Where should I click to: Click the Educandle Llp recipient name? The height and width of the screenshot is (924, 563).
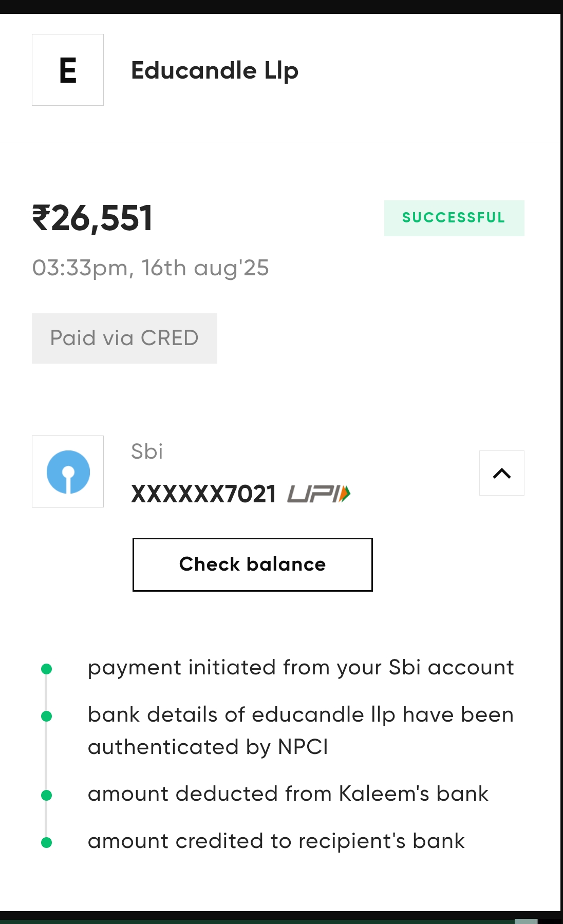point(214,70)
